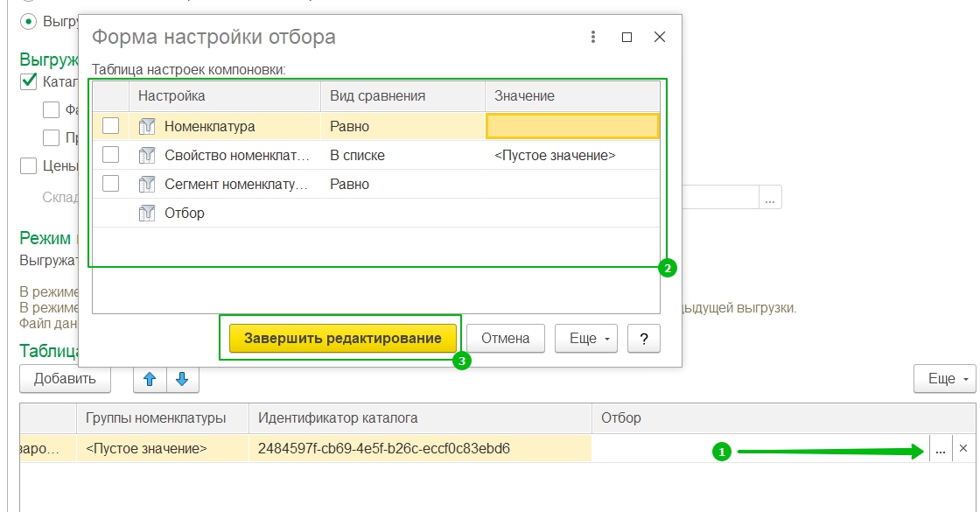The width and height of the screenshot is (980, 512).
Task: Toggle the Ф… sub-checkbox under catalog
Action: pyautogui.click(x=51, y=110)
